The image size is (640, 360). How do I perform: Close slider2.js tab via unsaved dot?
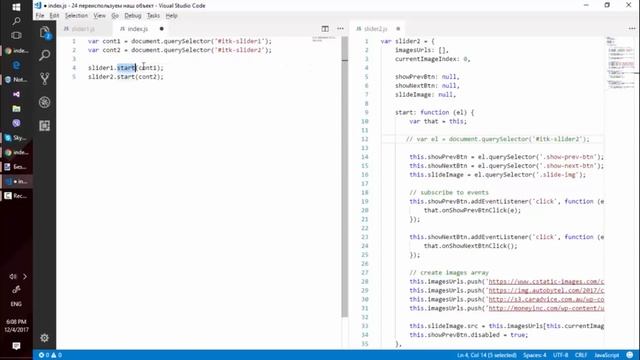pos(398,29)
